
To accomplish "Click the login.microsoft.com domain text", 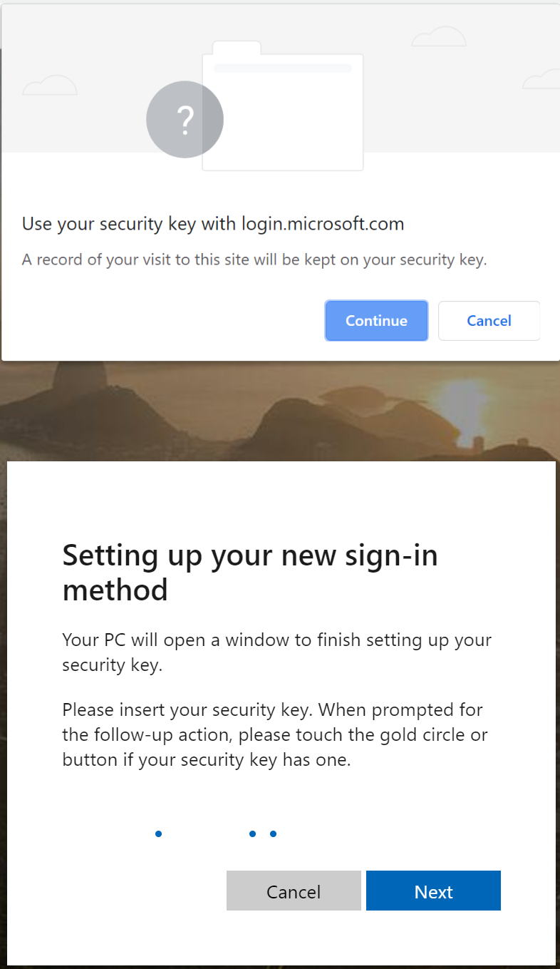I will 322,224.
